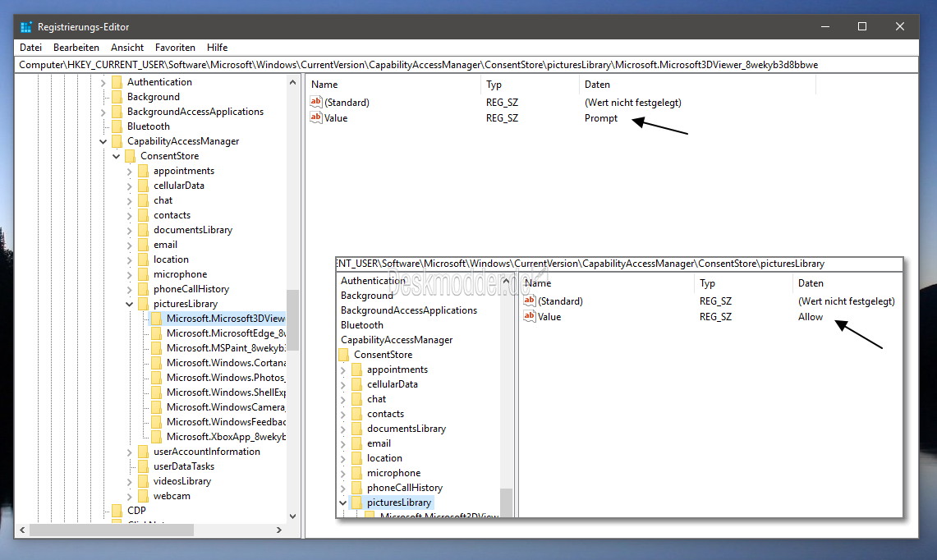The height and width of the screenshot is (560, 937).
Task: Collapse the CapabilityAccessManager key in main tree
Action: [x=103, y=142]
